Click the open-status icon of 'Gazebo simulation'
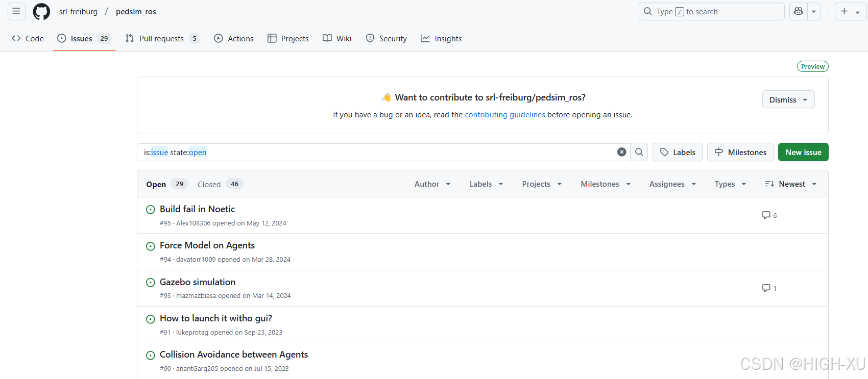 click(151, 283)
